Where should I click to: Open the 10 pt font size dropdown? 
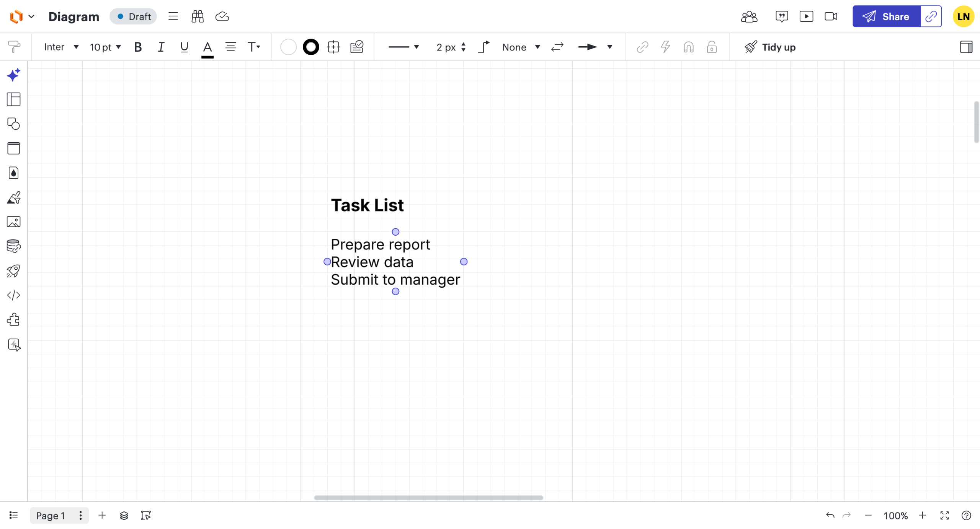point(105,47)
